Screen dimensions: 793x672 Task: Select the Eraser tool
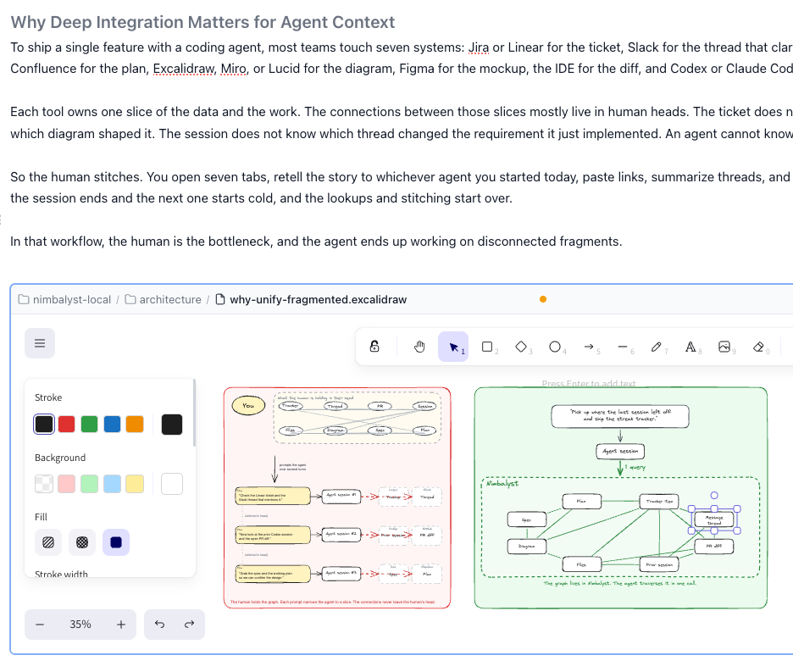pyautogui.click(x=758, y=347)
